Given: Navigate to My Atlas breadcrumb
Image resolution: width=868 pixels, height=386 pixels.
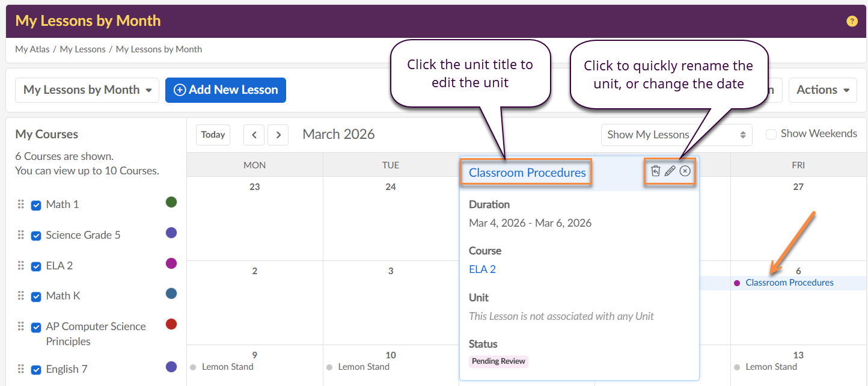Looking at the screenshot, I should pyautogui.click(x=32, y=49).
